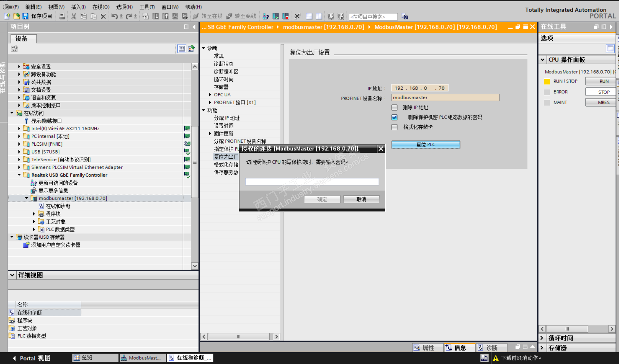Toggle the 删除 IP 地址 checkbox

(394, 107)
